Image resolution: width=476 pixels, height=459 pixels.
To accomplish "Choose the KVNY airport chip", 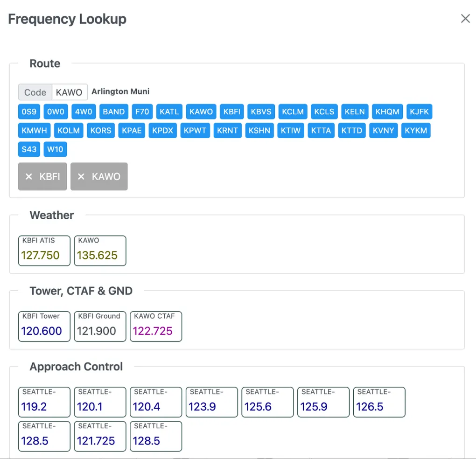I will pos(384,131).
